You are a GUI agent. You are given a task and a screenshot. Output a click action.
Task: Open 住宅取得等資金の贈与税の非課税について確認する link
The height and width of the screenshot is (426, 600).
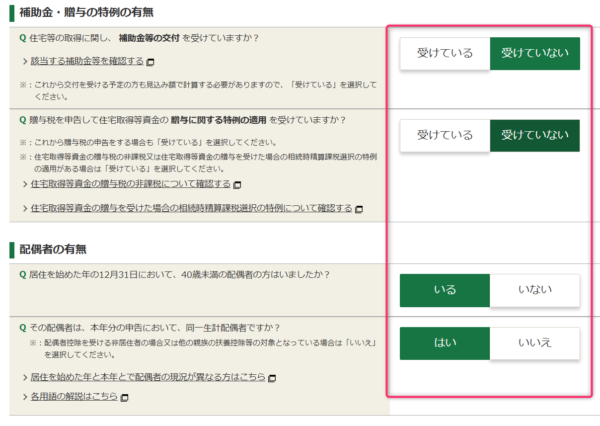click(x=130, y=185)
